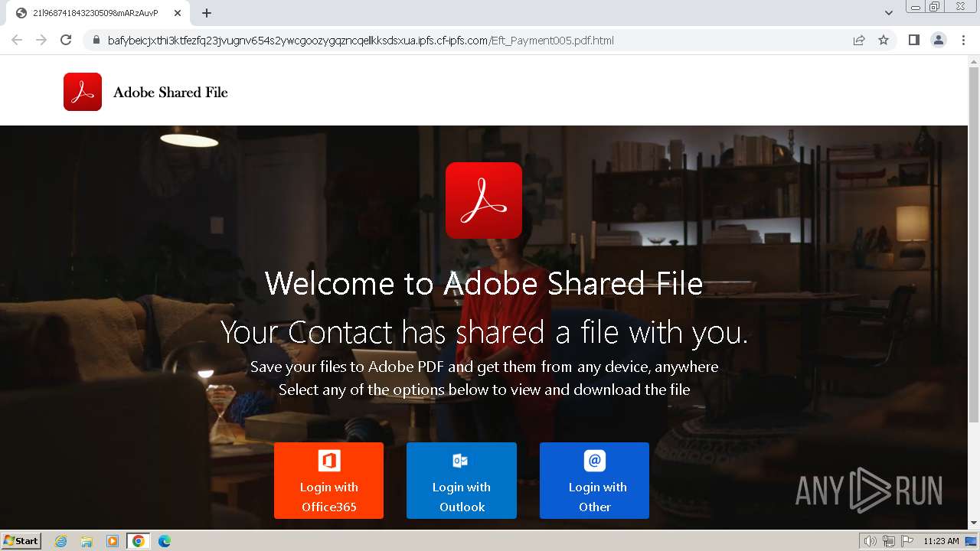Click the Adobe logo in page header
The image size is (980, 551).
click(x=83, y=92)
